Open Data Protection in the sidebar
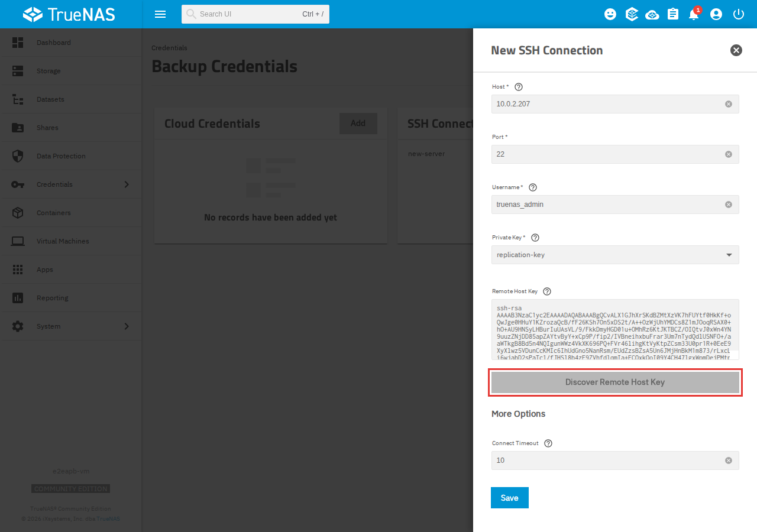The width and height of the screenshot is (757, 532). tap(71, 156)
